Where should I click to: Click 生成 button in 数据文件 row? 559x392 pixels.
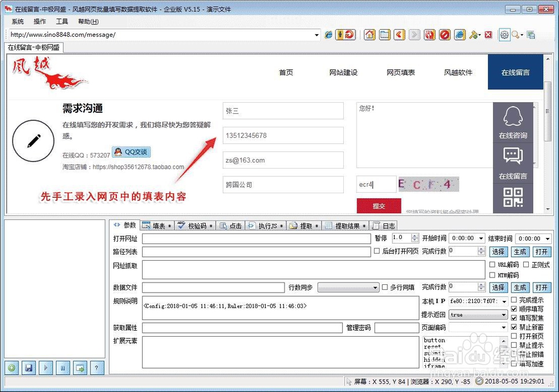pos(520,288)
